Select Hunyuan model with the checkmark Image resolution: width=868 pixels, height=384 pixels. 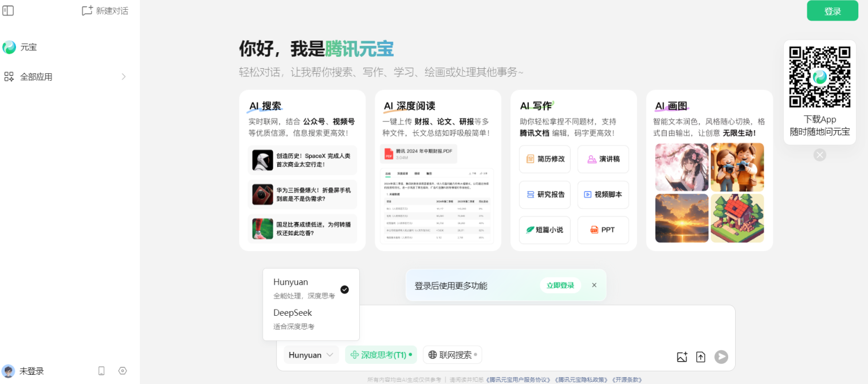tap(344, 289)
